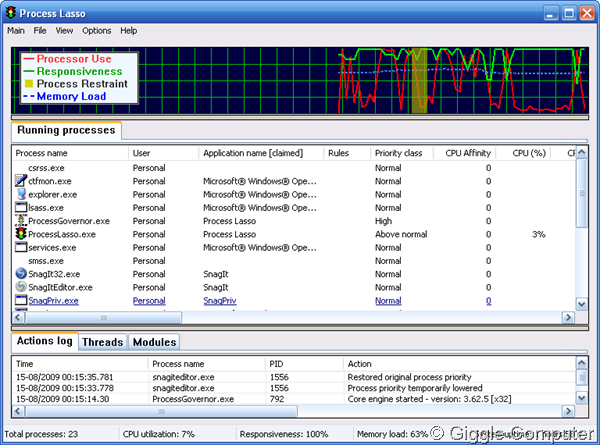This screenshot has width=600, height=445.
Task: Sort actions log by Time column
Action: tap(80, 364)
